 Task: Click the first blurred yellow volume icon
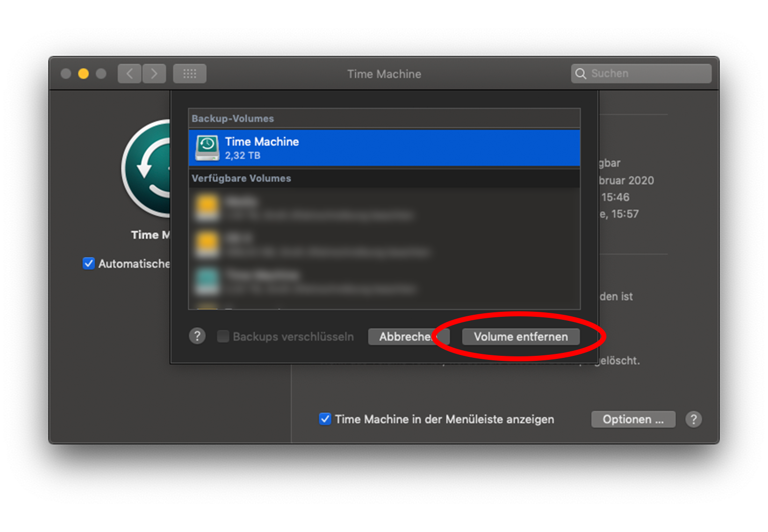(207, 207)
